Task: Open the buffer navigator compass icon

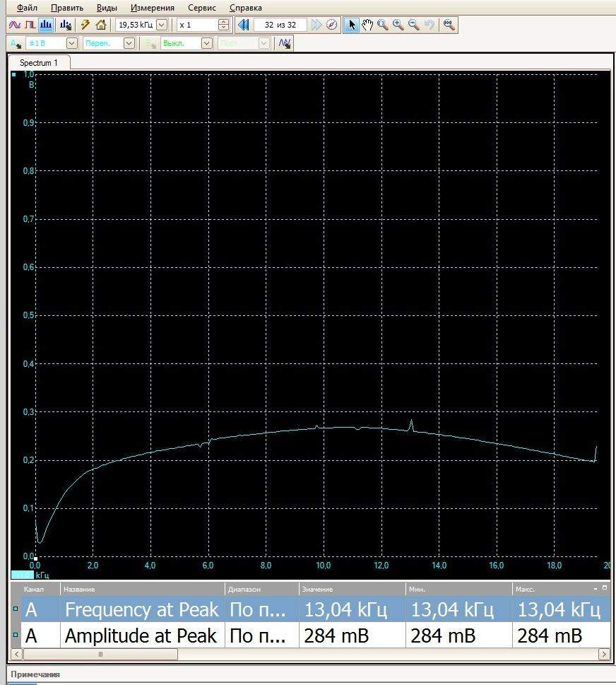Action: (x=332, y=25)
